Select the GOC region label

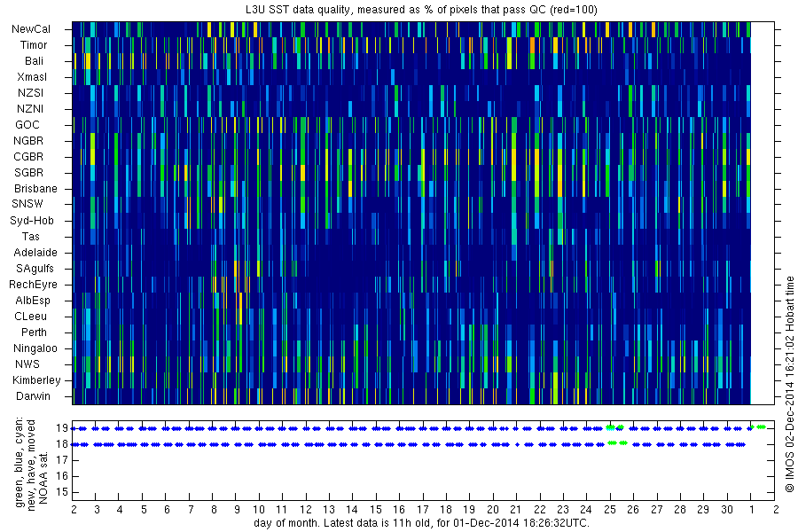point(27,125)
